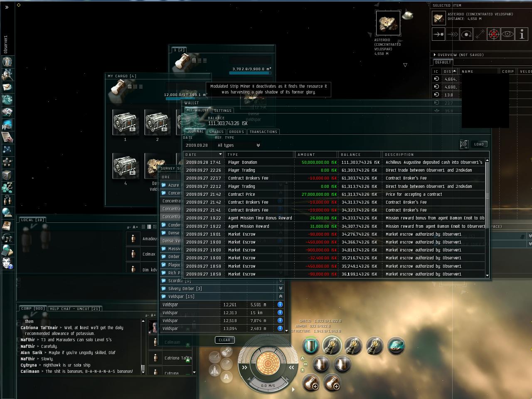Open the Date column sort dropdown arrow
532x399 pixels.
click(x=220, y=155)
